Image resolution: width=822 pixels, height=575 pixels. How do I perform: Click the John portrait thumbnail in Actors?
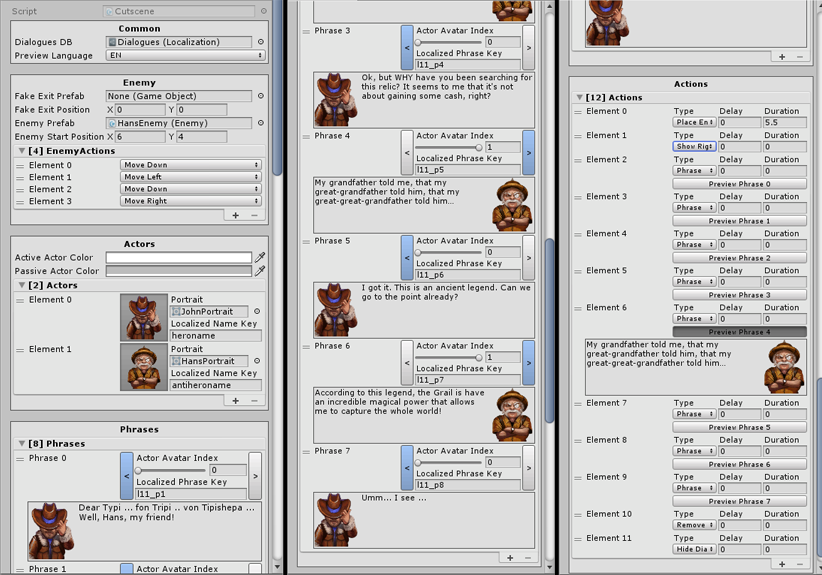144,317
